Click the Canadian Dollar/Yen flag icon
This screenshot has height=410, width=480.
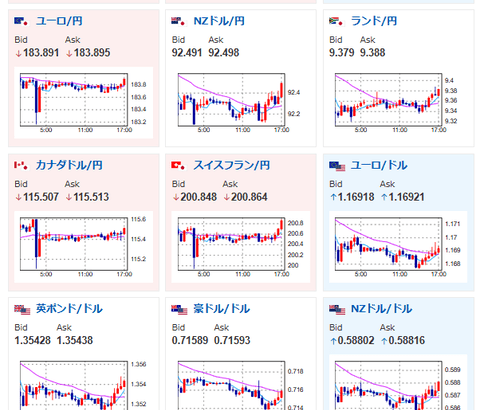click(x=21, y=165)
